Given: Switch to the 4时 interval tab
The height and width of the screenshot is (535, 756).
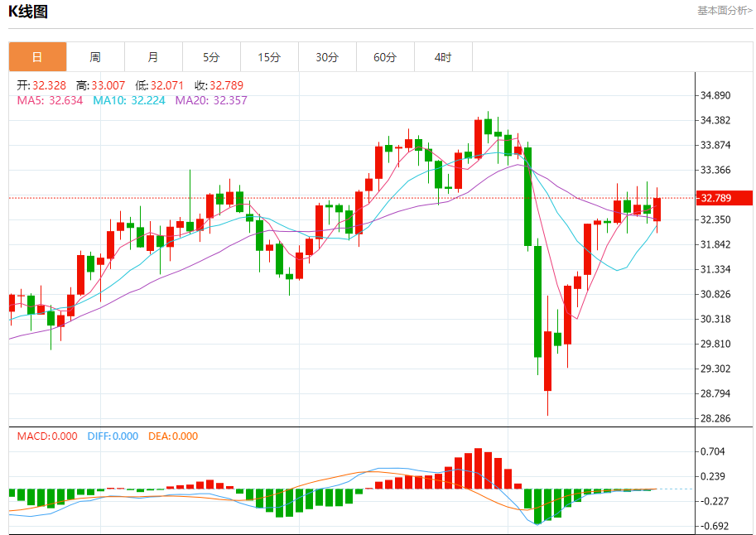Looking at the screenshot, I should [443, 57].
